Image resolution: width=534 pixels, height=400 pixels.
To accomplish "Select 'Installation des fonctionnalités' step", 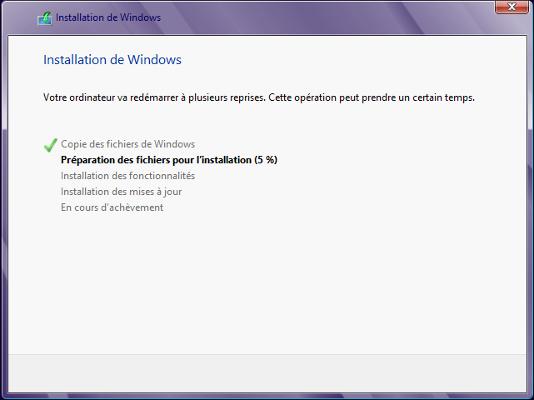I will tap(128, 176).
